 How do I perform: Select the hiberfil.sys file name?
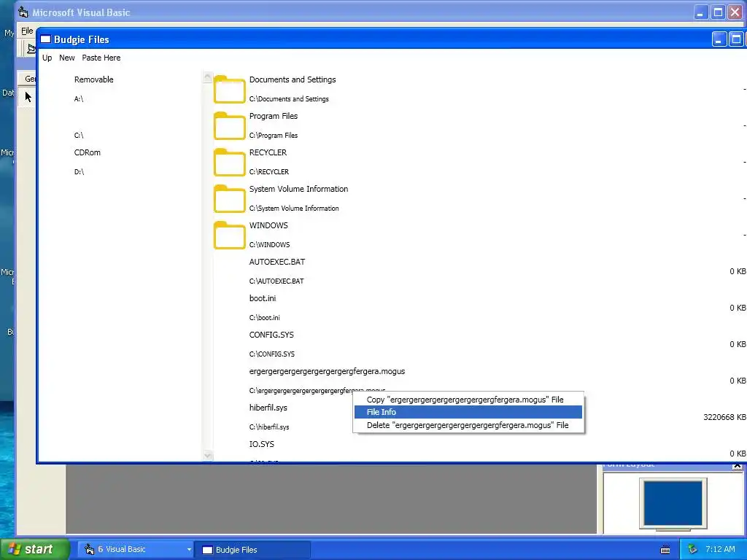coord(268,408)
